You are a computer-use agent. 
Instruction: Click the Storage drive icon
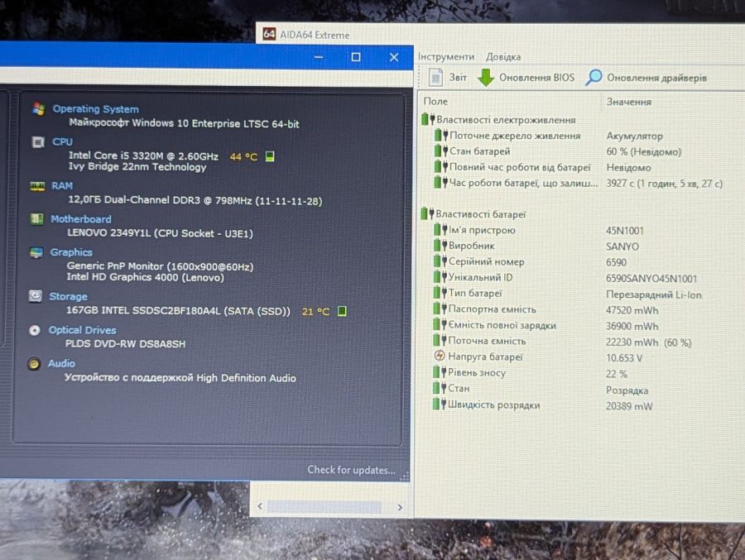coord(35,296)
